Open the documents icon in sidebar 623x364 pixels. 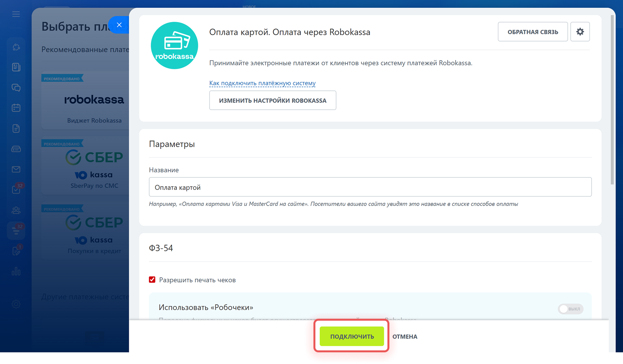[16, 128]
